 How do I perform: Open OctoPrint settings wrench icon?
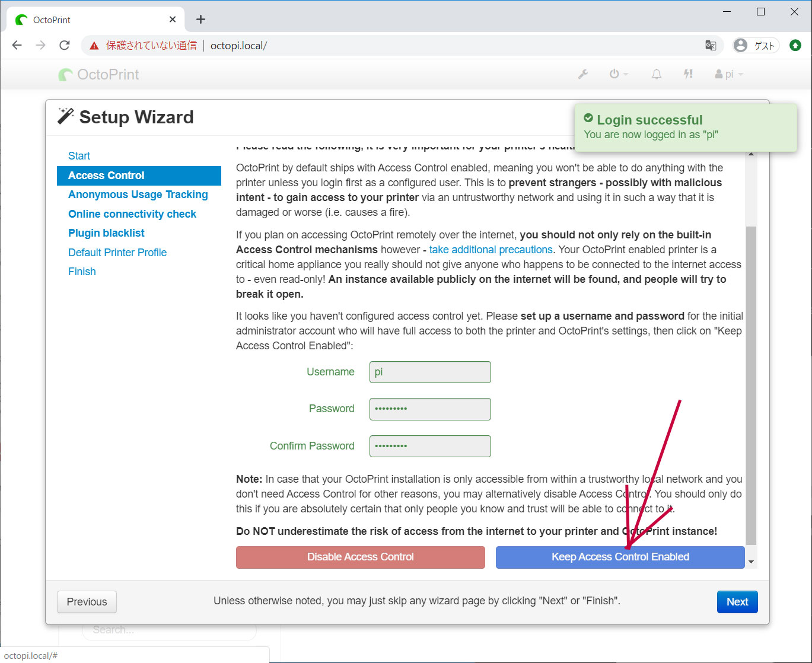[x=583, y=74]
